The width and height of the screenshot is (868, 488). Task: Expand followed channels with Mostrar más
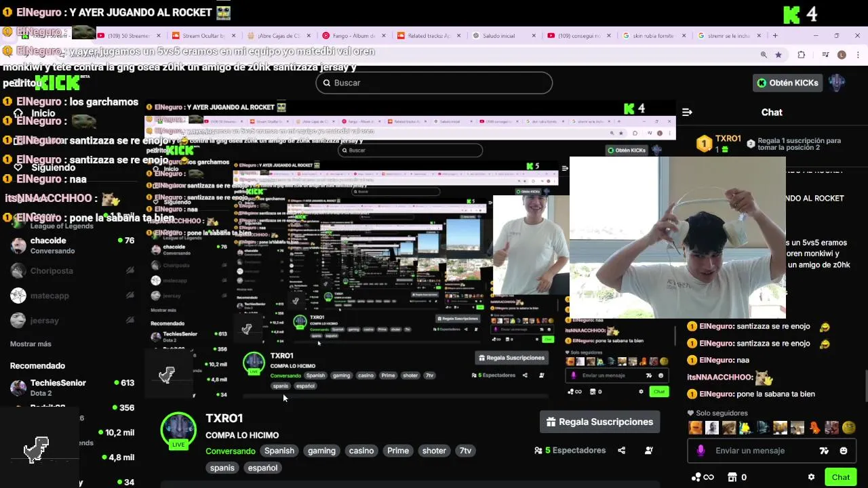[31, 344]
